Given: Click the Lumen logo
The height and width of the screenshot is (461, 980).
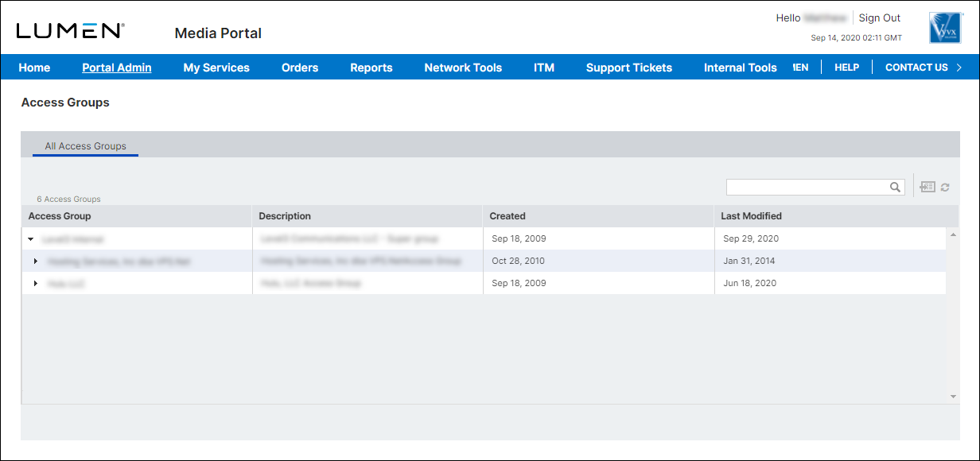Looking at the screenshot, I should (x=70, y=31).
